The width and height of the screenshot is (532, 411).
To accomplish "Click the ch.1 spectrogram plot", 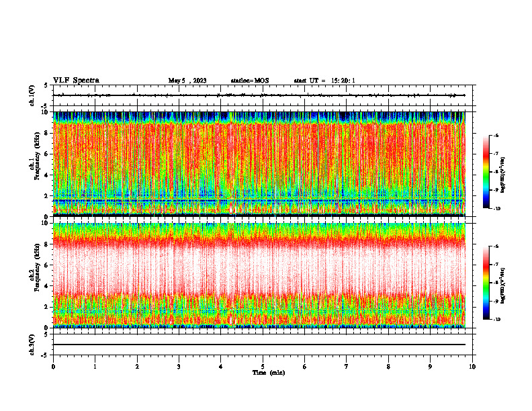I will coord(259,164).
